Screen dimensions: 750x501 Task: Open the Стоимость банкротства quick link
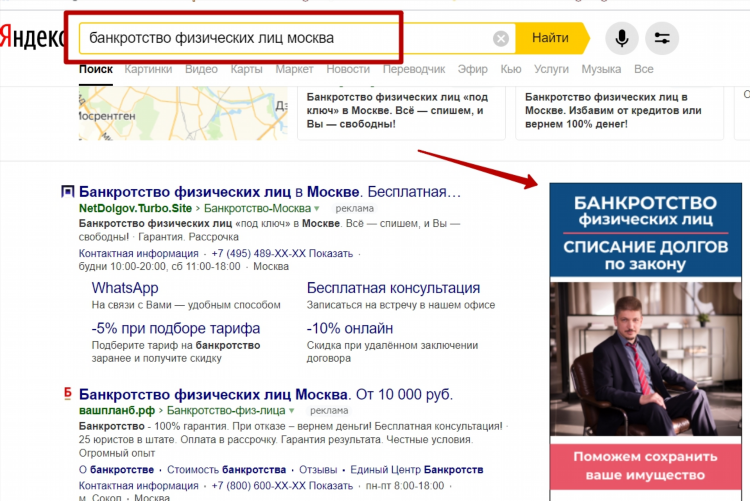(227, 470)
